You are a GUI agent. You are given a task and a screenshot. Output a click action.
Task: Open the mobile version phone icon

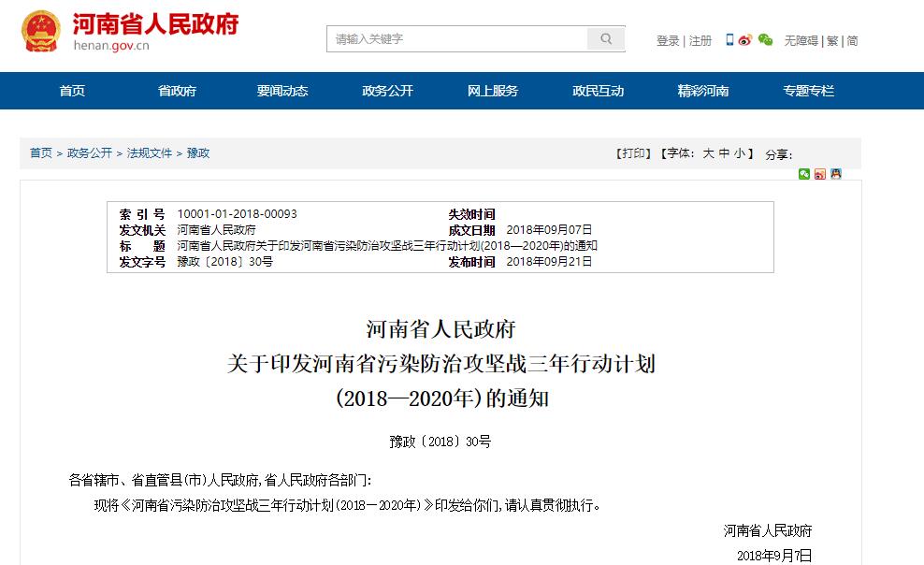pyautogui.click(x=729, y=40)
